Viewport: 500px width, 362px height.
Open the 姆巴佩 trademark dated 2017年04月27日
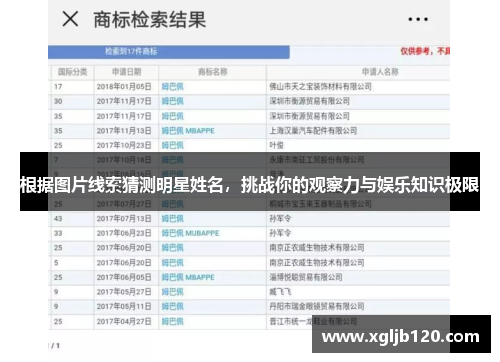(173, 321)
